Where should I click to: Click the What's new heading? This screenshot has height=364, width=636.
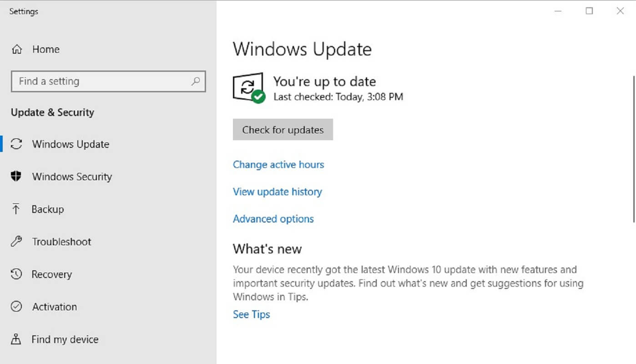click(x=268, y=249)
